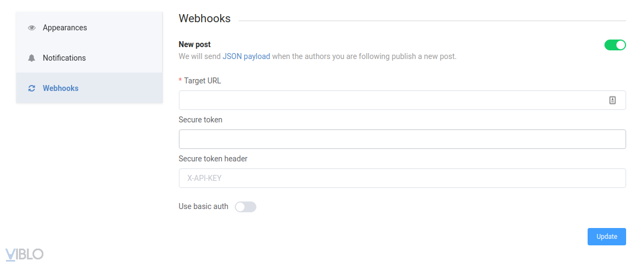Click the sync arrows icon beside Webhooks
The height and width of the screenshot is (267, 644).
coord(31,88)
